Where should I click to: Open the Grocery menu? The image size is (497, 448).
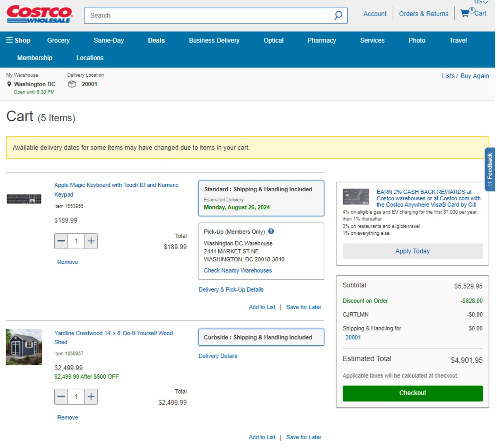[x=58, y=40]
